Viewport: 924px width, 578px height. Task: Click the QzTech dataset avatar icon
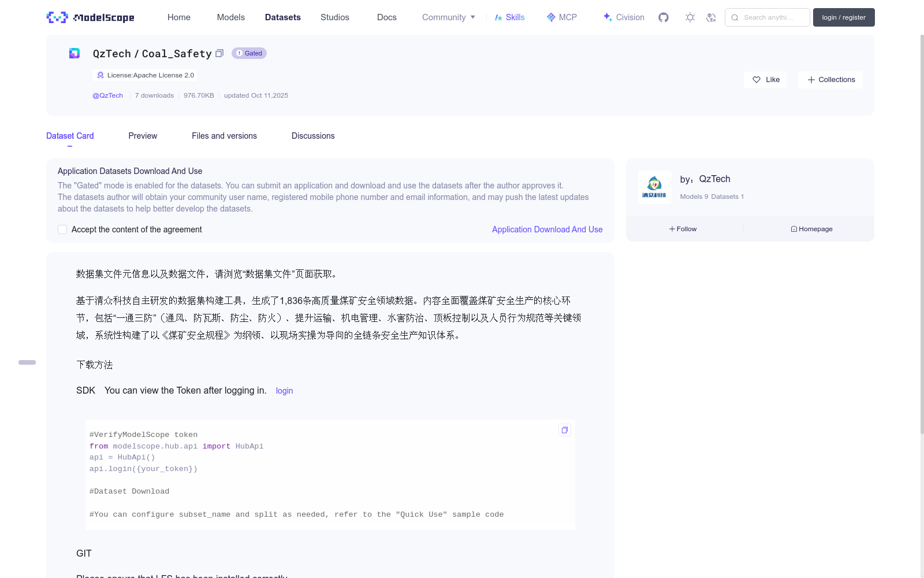tap(74, 53)
